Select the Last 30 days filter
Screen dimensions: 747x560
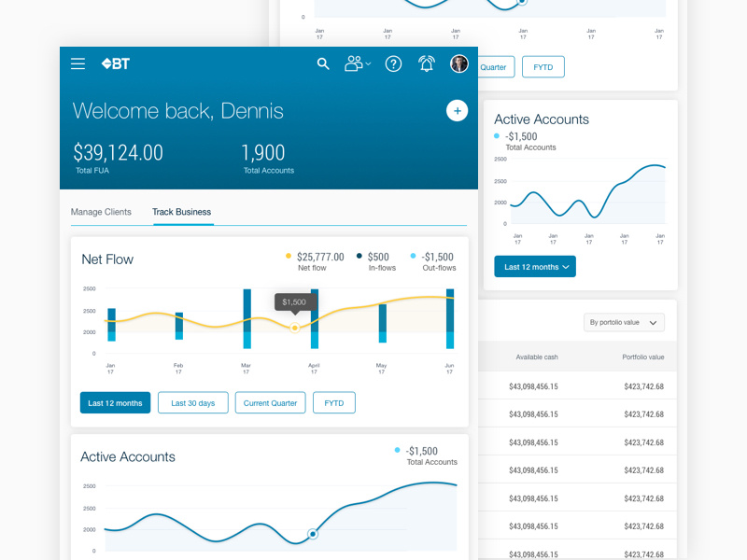(x=192, y=402)
